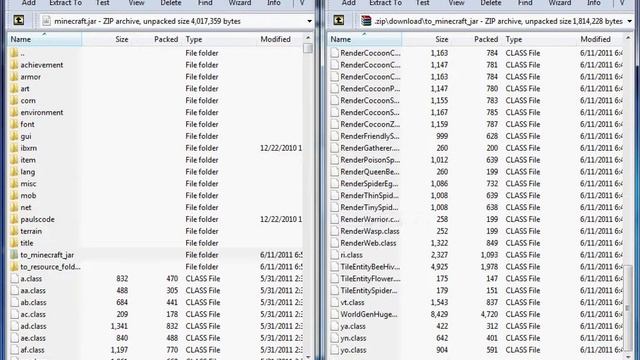Select the net folder icon
The height and width of the screenshot is (360, 640).
tap(14, 207)
